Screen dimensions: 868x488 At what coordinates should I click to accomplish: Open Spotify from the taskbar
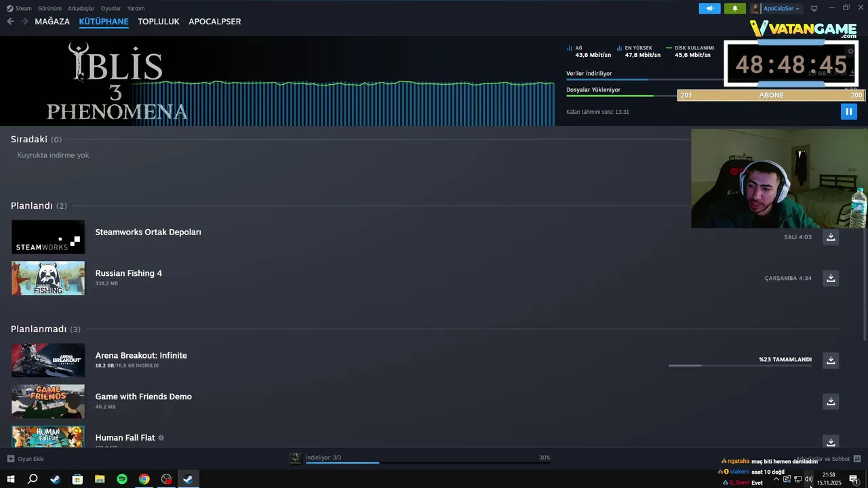pyautogui.click(x=122, y=479)
